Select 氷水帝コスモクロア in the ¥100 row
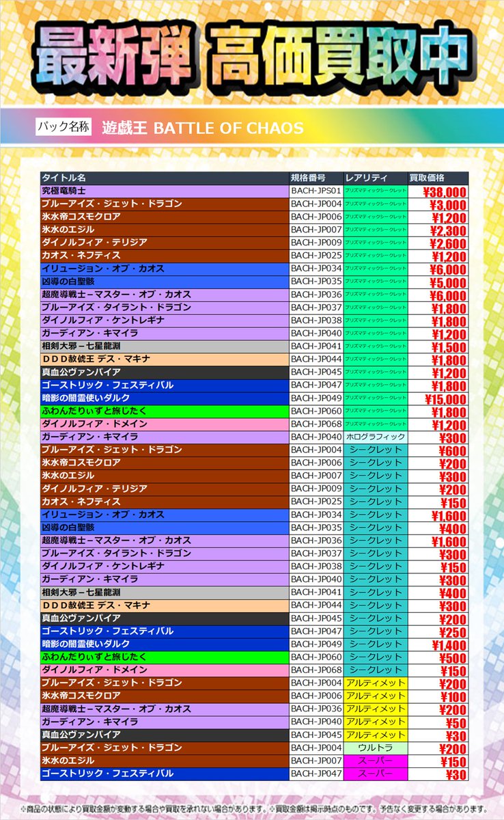Image resolution: width=504 pixels, height=820 pixels. click(x=165, y=696)
